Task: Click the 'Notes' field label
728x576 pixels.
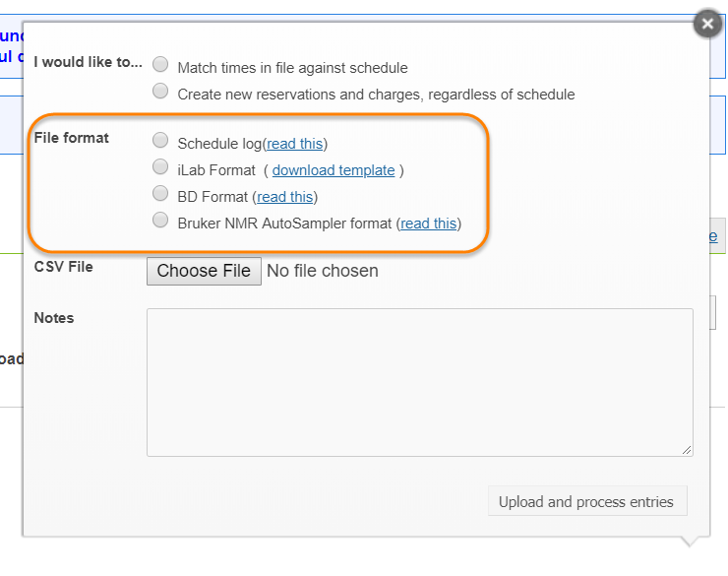Action: [54, 318]
